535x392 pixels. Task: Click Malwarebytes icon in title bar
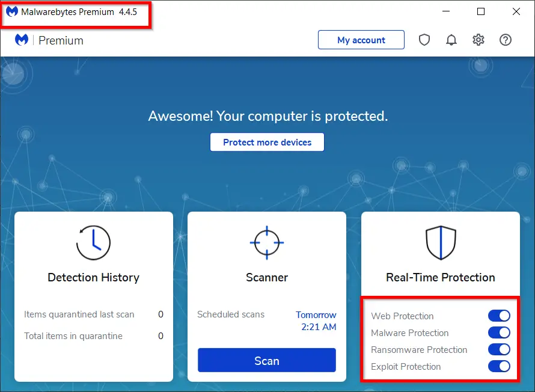point(11,11)
